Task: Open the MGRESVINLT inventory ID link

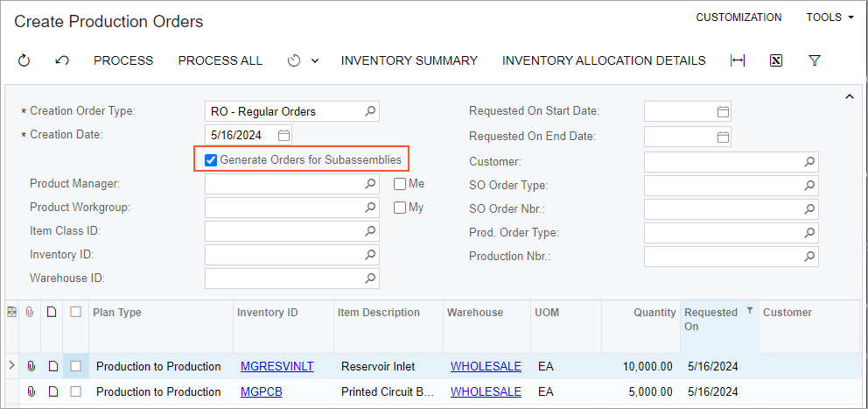Action: pos(276,366)
